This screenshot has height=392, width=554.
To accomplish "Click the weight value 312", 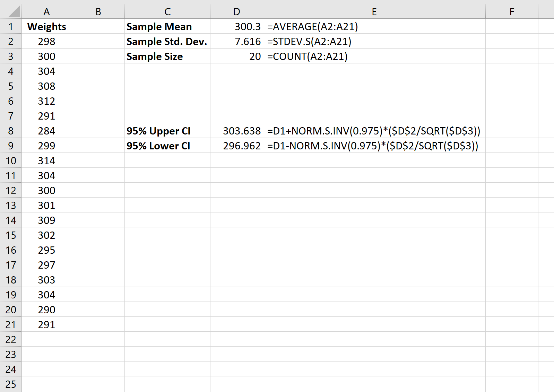I will [x=46, y=101].
